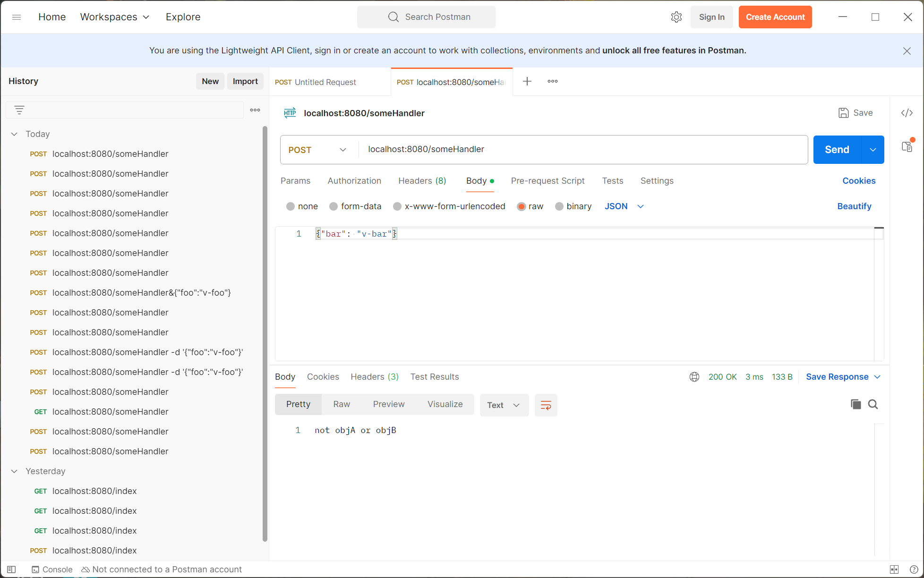Open the tab options three-dot menu

pos(553,81)
